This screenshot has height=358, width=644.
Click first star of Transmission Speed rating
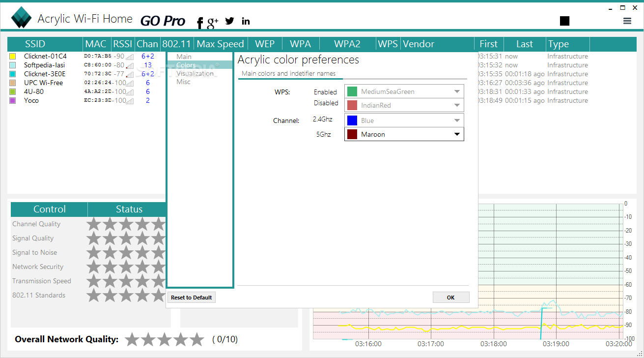tap(94, 281)
